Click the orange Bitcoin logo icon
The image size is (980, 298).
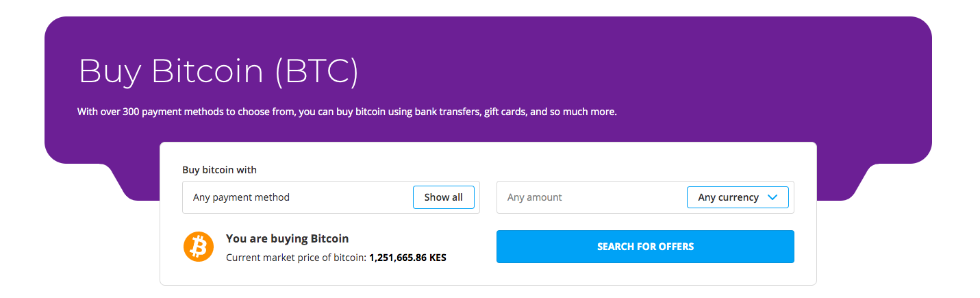(x=199, y=246)
